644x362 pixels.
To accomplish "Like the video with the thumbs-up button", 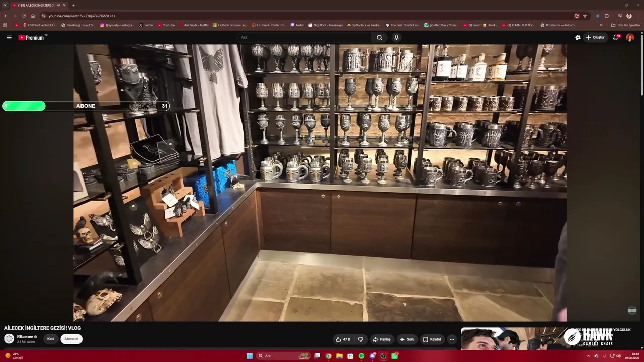I will (x=343, y=339).
